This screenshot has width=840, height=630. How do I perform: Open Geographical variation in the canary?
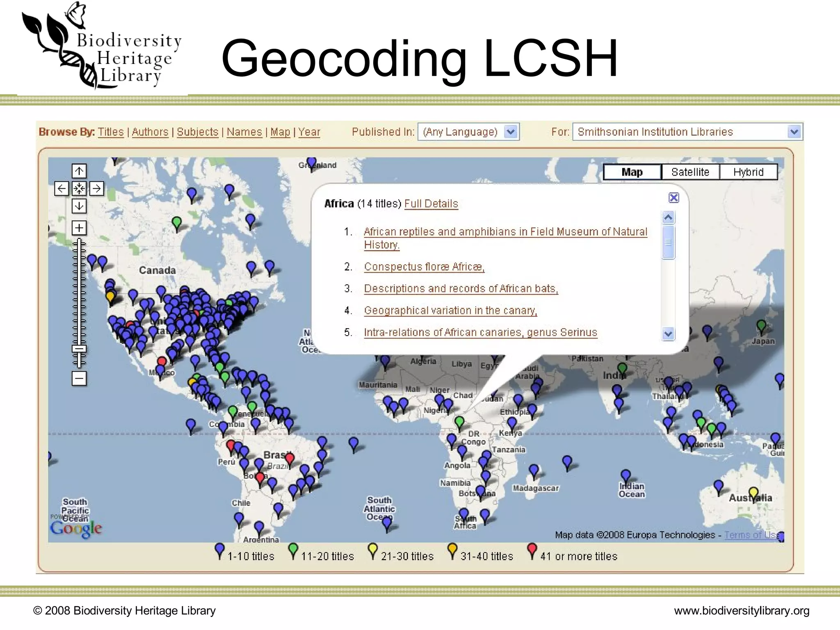tap(450, 310)
